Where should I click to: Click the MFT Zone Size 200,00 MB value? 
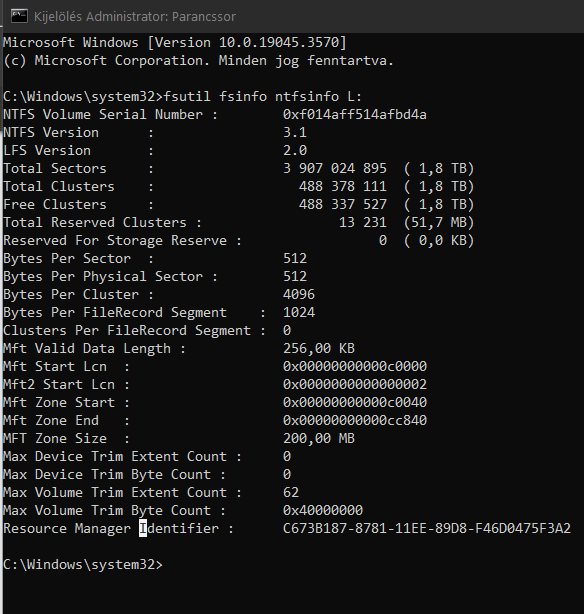[x=319, y=439]
